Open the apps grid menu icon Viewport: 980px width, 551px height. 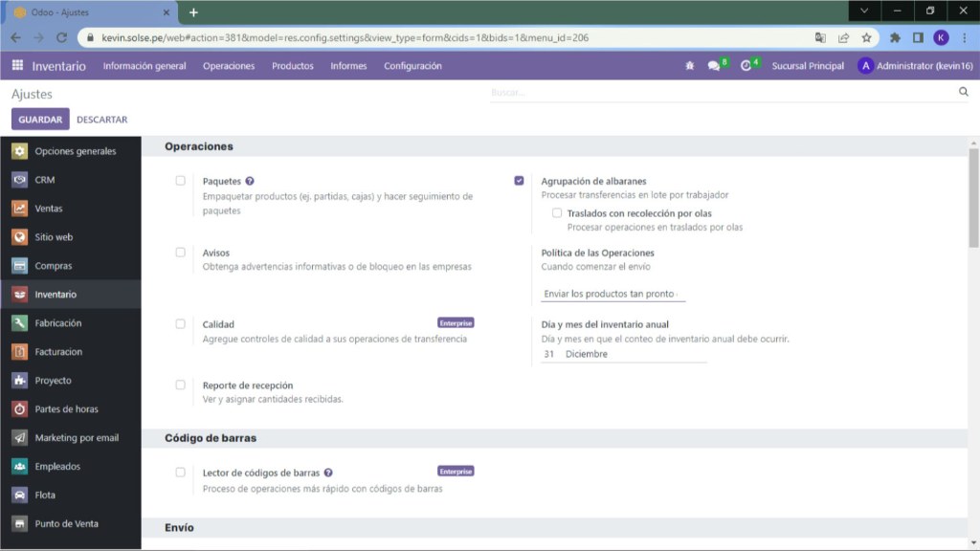point(17,66)
